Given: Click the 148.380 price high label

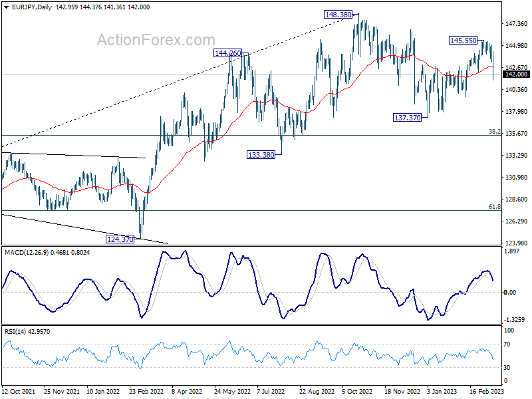Looking at the screenshot, I should click(x=338, y=15).
